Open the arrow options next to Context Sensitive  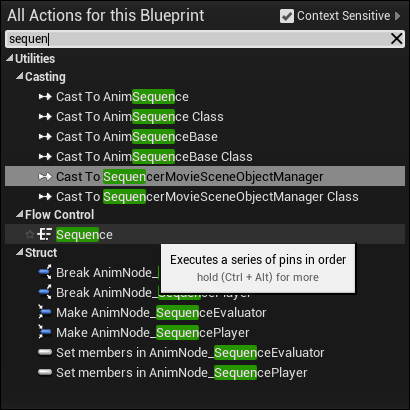[397, 16]
